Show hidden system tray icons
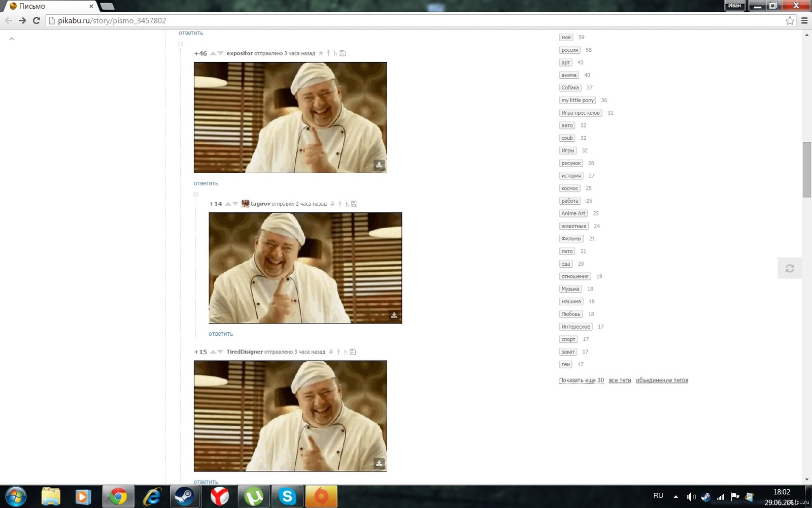This screenshot has width=812, height=508. pos(675,496)
